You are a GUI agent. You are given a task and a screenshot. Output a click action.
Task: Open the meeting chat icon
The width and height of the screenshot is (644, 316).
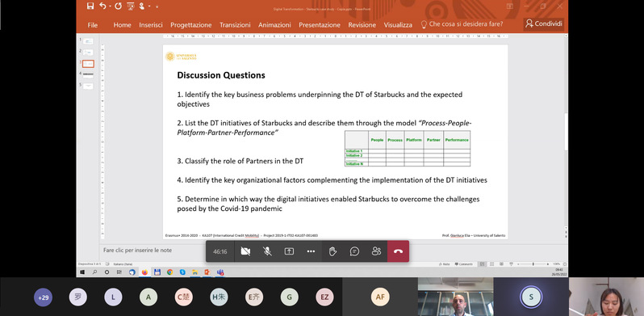[354, 251]
